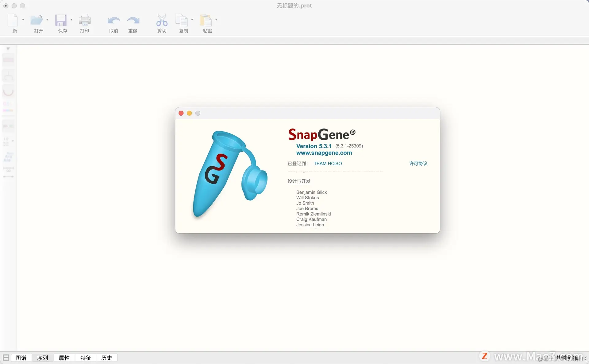Click the Copy documents icon
Viewport: 589px width, 364px height.
click(x=182, y=20)
